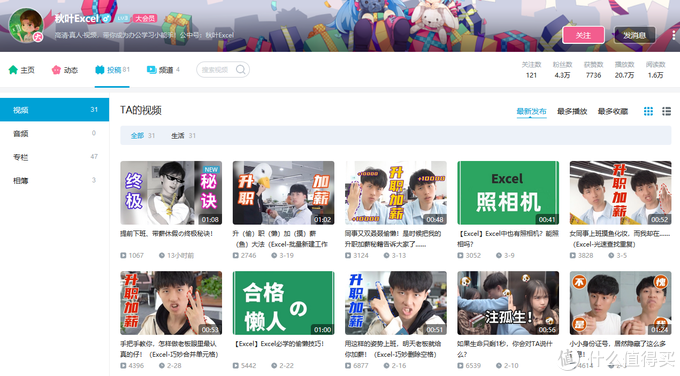Open 终极秘诀 video thumbnail
The height and width of the screenshot is (376, 680).
(x=171, y=193)
